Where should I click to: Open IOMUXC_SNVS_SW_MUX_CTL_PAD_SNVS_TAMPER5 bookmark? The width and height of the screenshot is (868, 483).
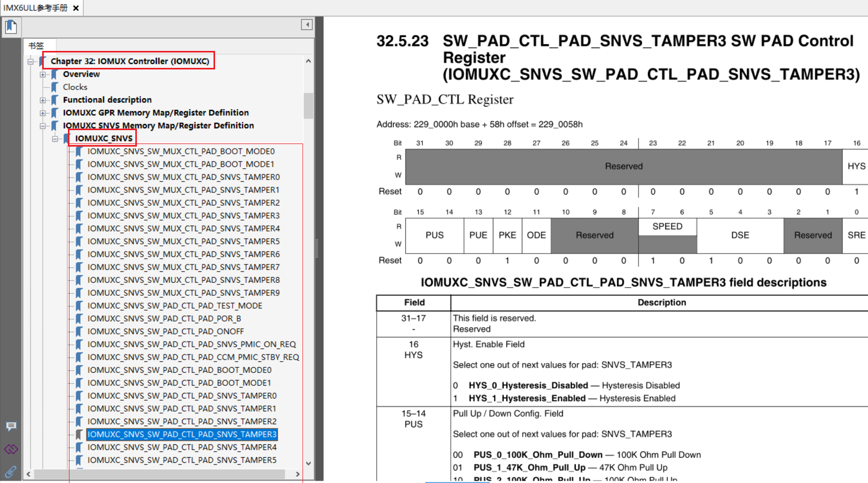click(x=184, y=241)
